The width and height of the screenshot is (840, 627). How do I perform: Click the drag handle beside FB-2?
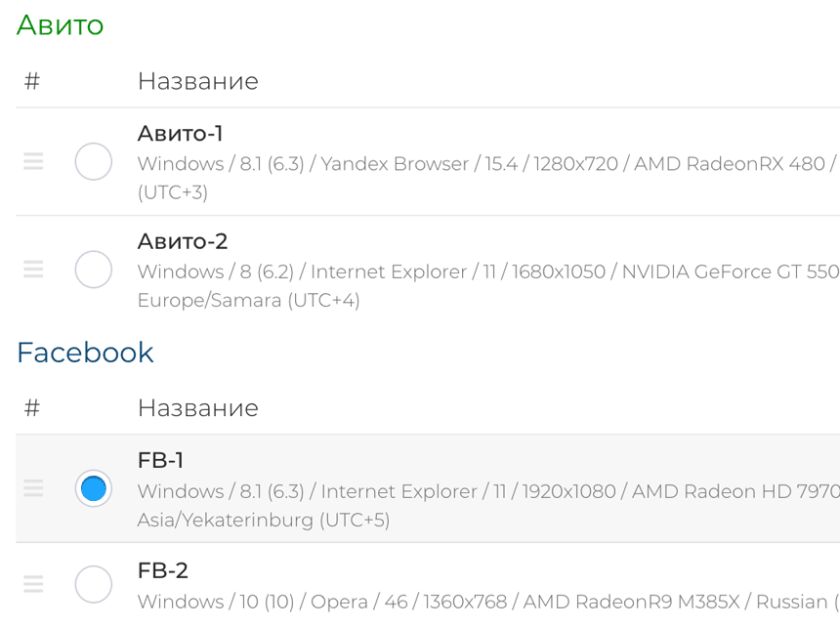pos(33,584)
